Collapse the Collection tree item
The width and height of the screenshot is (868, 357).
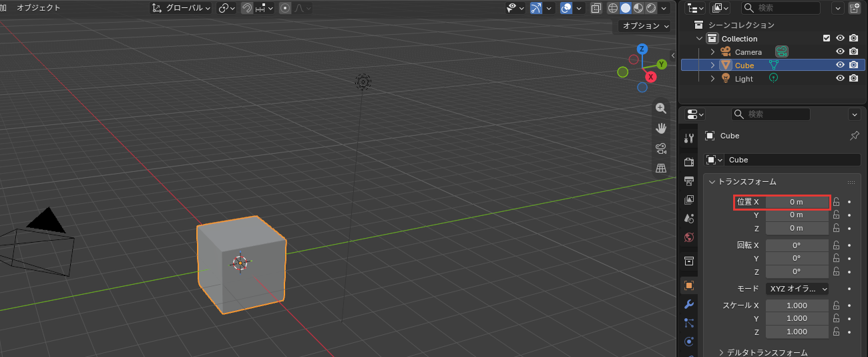(699, 39)
